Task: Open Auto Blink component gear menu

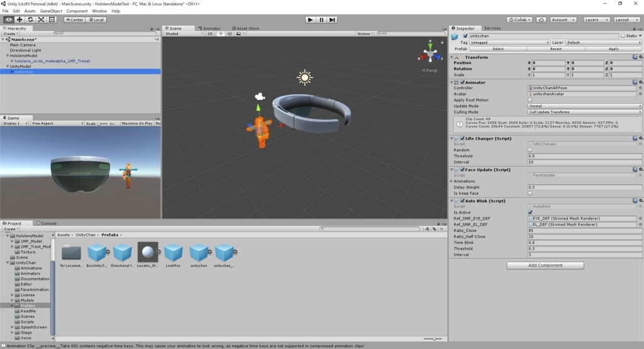Action: pyautogui.click(x=640, y=201)
